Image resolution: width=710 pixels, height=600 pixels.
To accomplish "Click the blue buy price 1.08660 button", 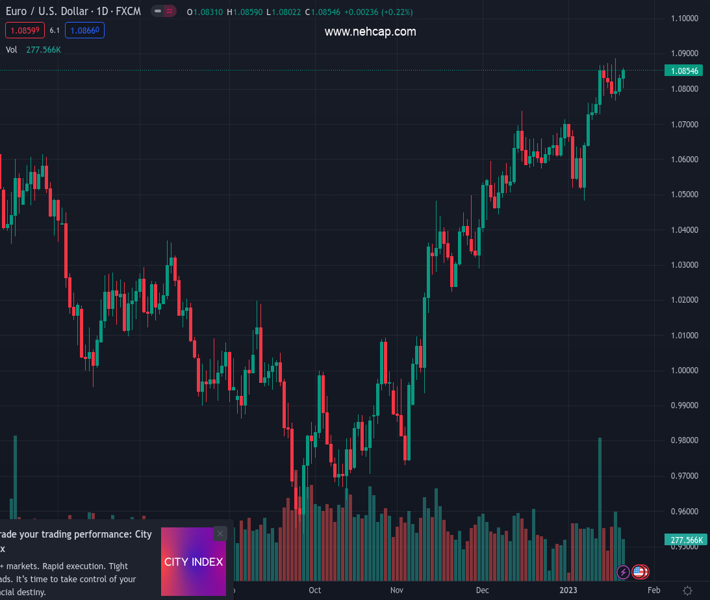I will point(85,31).
